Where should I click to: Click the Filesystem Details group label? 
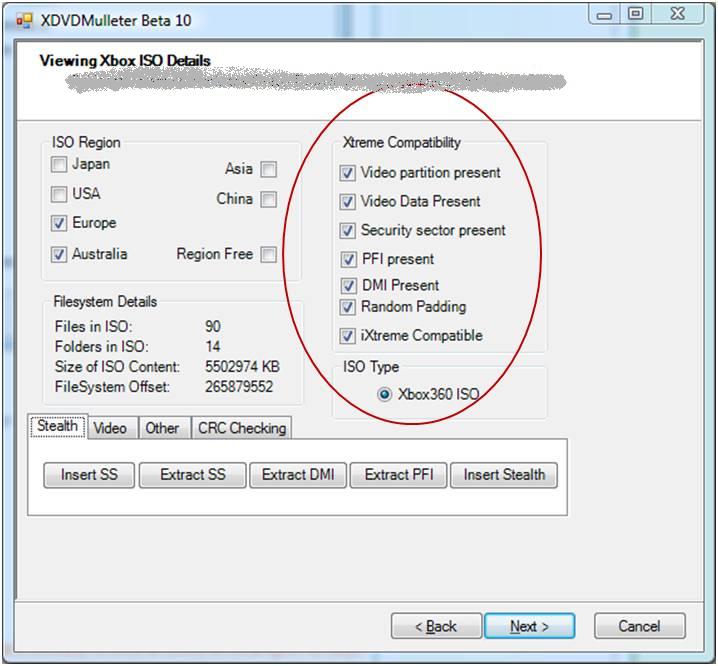pyautogui.click(x=105, y=302)
